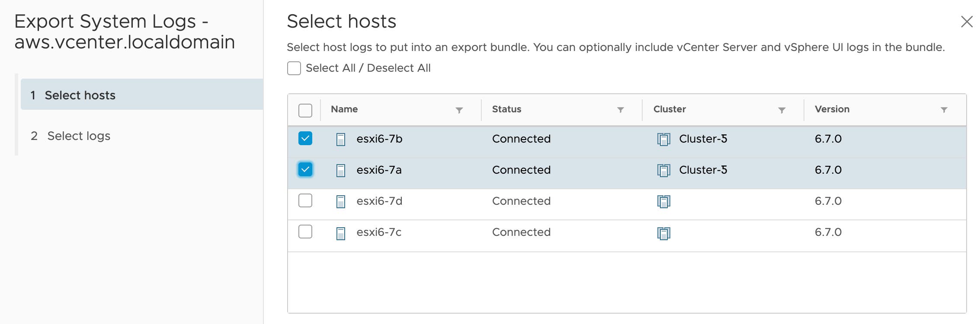
Task: Open the Version column filter
Action: tap(944, 110)
